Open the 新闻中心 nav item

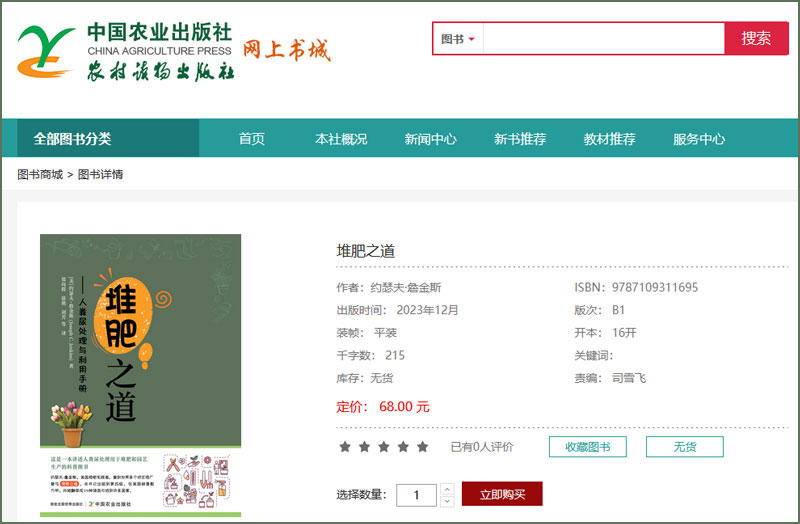(430, 139)
